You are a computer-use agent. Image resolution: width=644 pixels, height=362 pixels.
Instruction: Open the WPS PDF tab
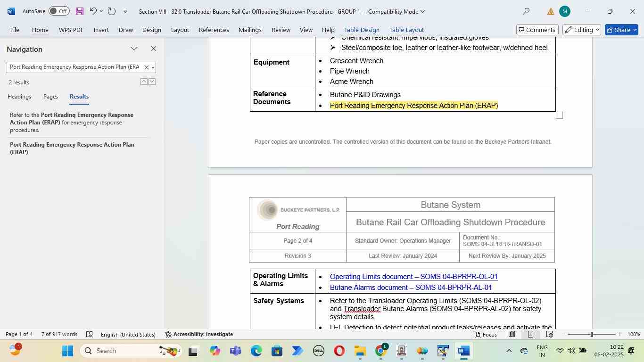[71, 30]
